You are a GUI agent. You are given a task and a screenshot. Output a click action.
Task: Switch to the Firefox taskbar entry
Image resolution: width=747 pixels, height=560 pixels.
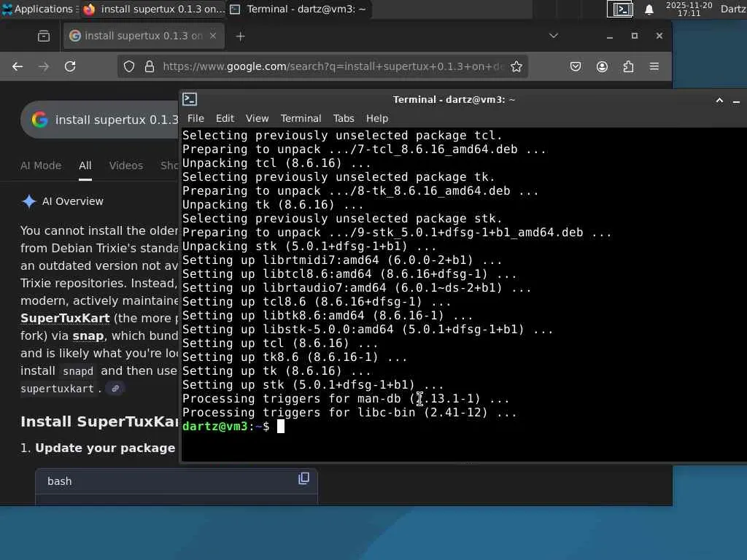coord(153,9)
